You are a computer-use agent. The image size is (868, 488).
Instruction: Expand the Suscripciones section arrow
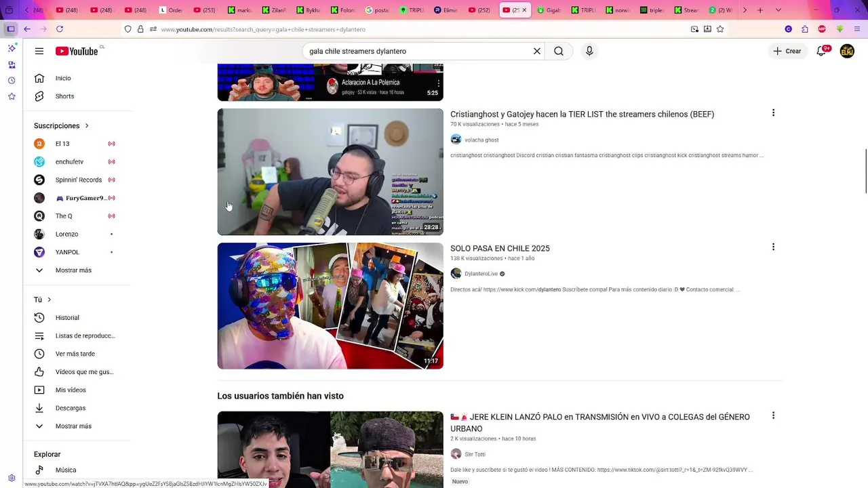pos(87,126)
